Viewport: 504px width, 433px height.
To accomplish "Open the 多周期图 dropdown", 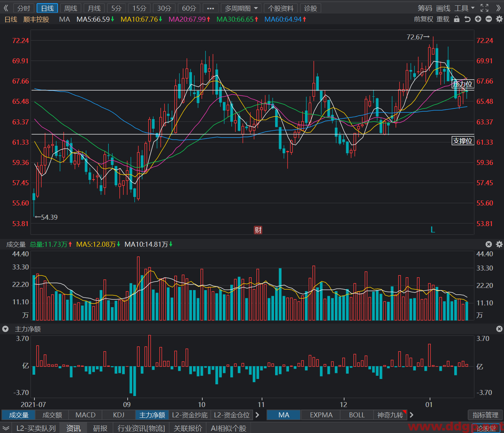I will tap(241, 8).
